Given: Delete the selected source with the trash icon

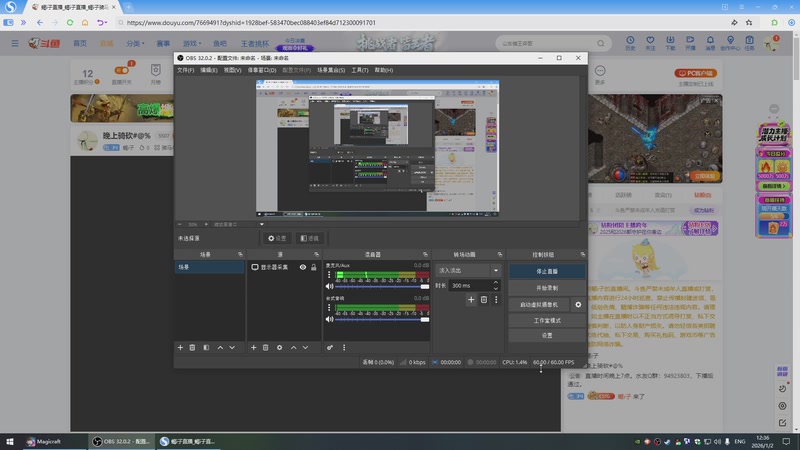Looking at the screenshot, I should point(265,347).
